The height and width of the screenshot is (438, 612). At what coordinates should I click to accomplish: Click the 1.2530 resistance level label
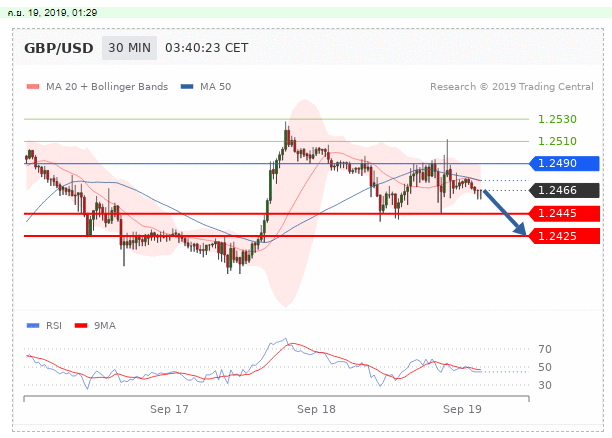557,119
